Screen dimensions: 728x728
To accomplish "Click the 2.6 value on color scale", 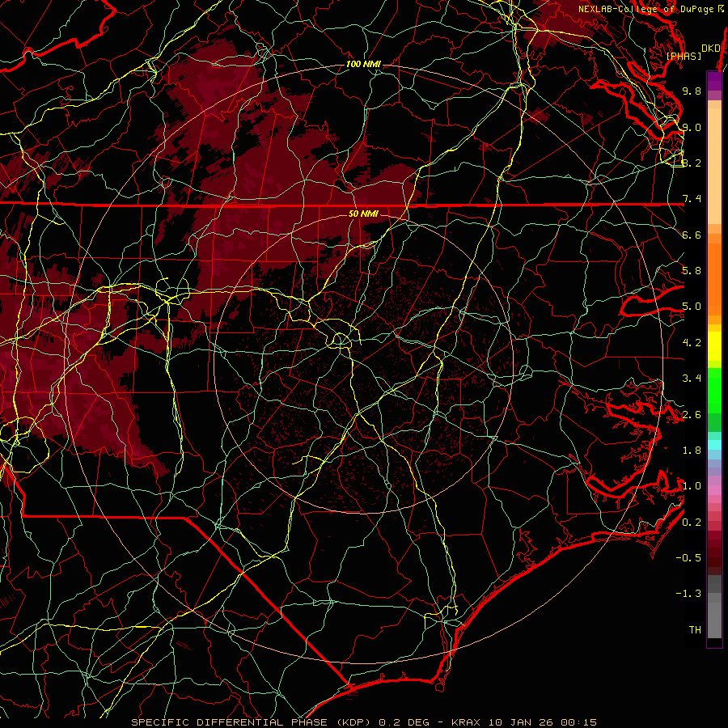I will tap(692, 415).
